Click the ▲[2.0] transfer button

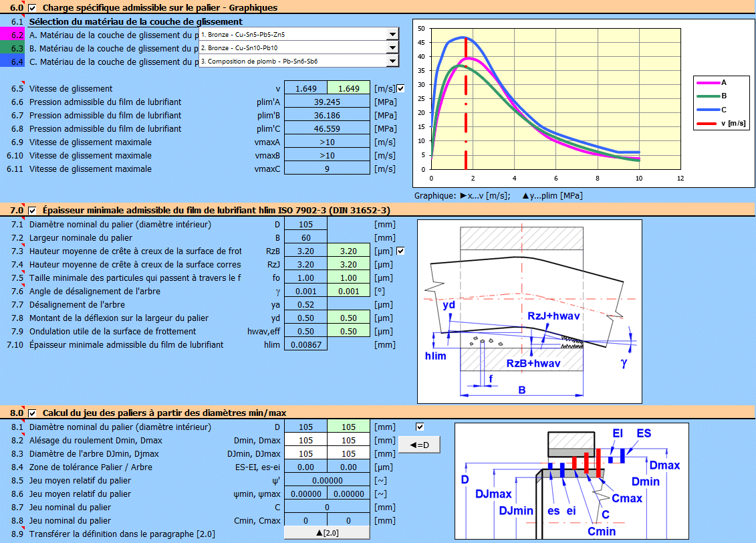[x=326, y=532]
